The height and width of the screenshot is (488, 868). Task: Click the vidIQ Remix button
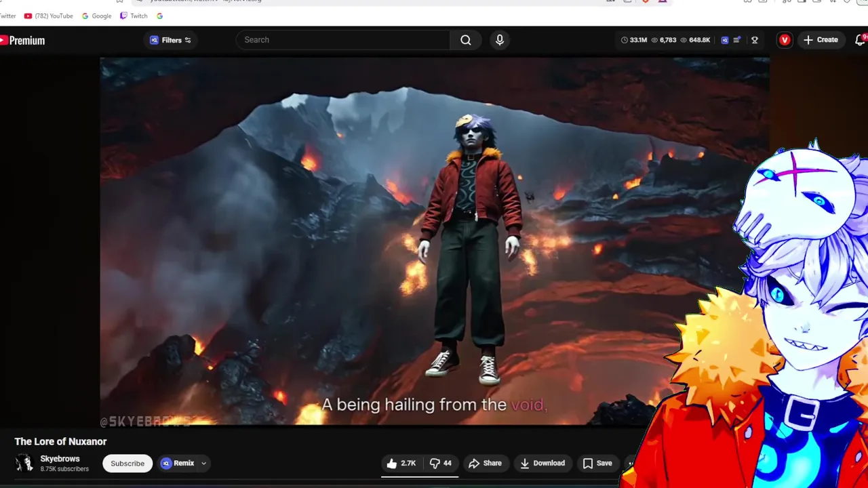click(x=178, y=464)
